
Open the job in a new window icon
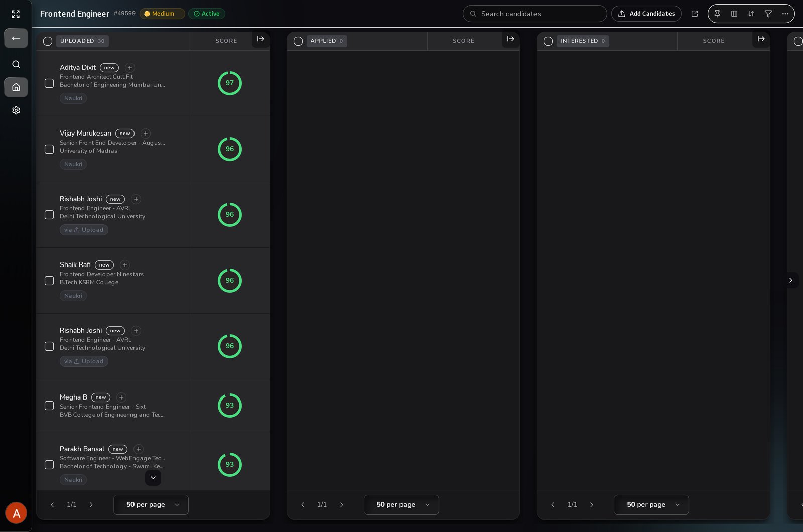(695, 14)
